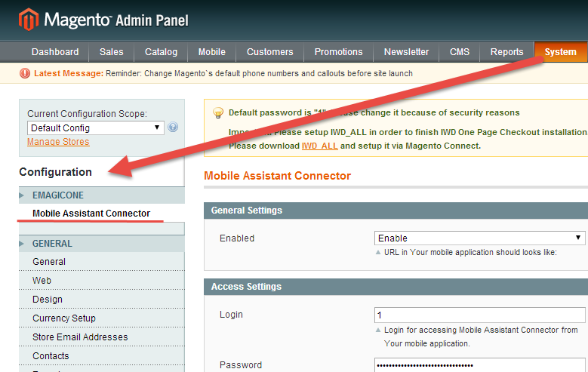The width and height of the screenshot is (588, 372).
Task: Click the lightbulb notice icon
Action: point(218,113)
